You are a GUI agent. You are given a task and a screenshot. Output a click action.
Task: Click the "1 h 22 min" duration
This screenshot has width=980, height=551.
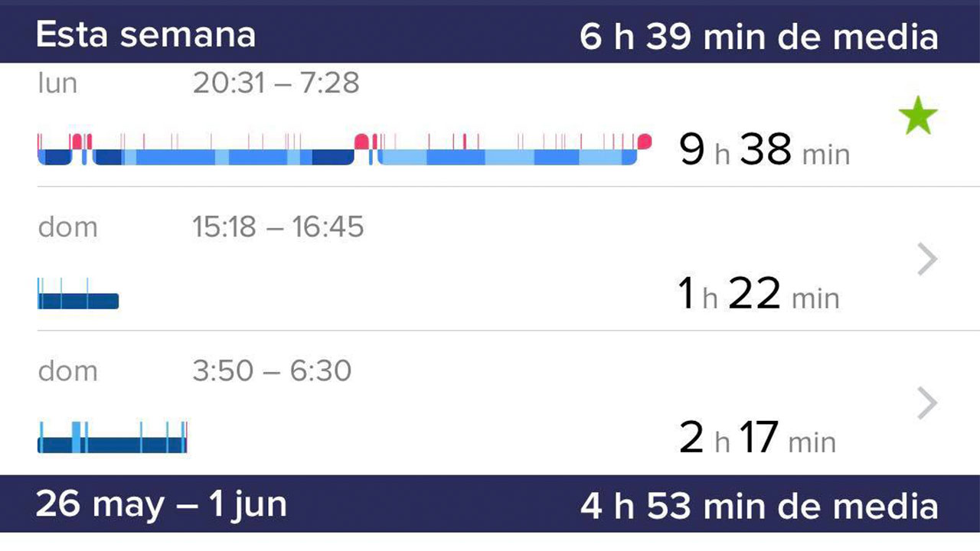pyautogui.click(x=758, y=294)
